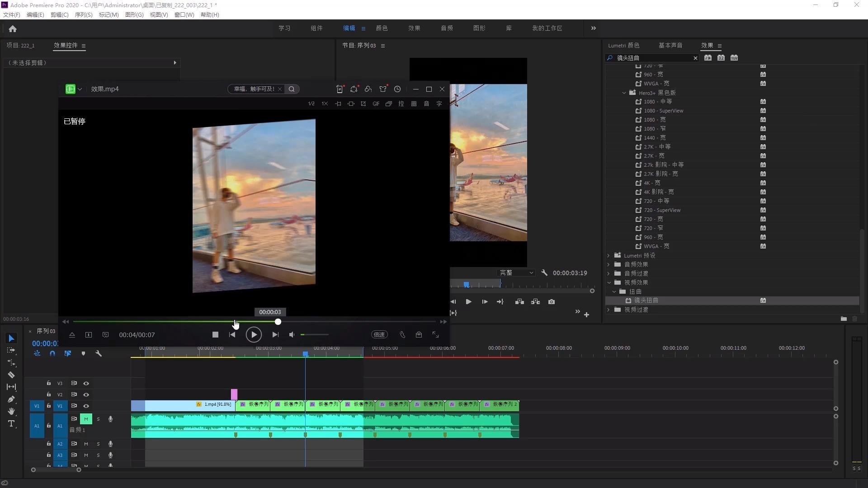Select 镜头扭曲 effect item

[x=646, y=300]
